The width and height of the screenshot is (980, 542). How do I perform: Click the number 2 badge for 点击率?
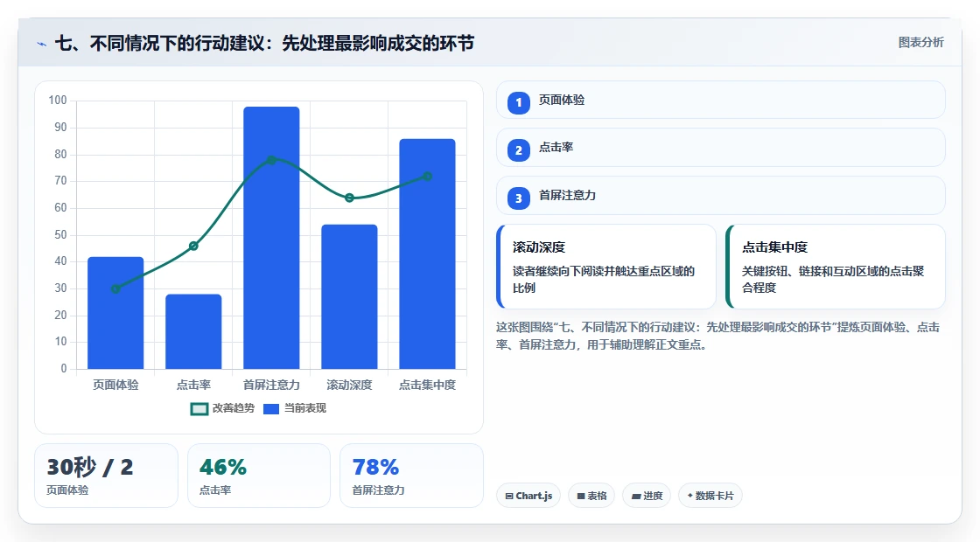(x=518, y=149)
